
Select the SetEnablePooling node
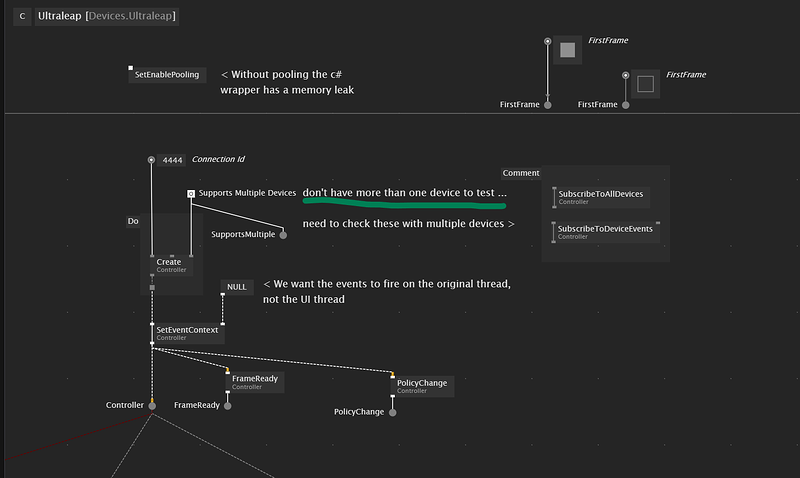[x=167, y=74]
